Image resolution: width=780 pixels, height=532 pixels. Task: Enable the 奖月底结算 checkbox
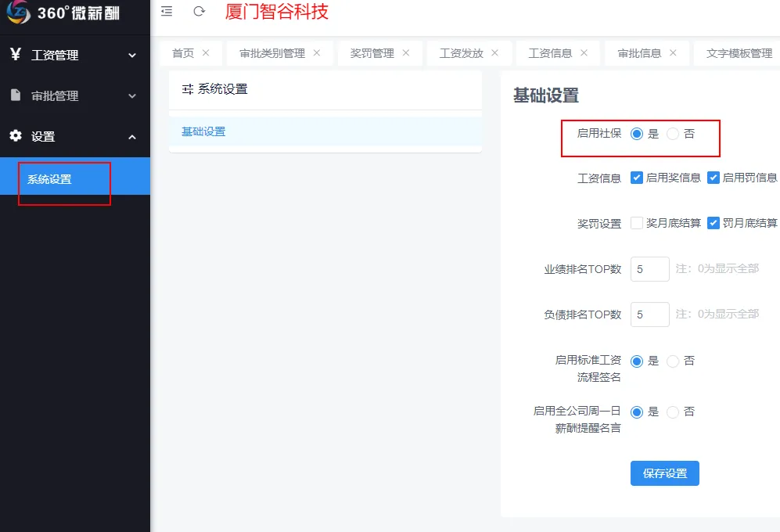click(x=637, y=223)
